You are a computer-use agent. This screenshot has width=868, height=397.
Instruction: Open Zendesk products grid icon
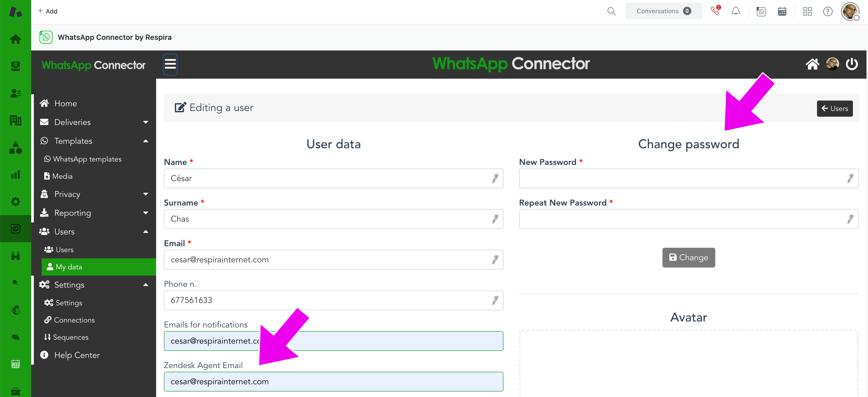pos(807,11)
